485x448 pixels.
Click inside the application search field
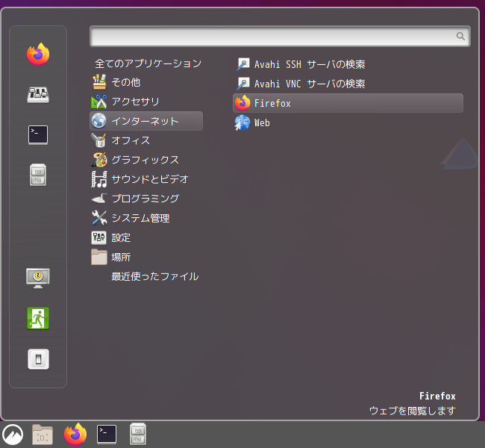[280, 37]
